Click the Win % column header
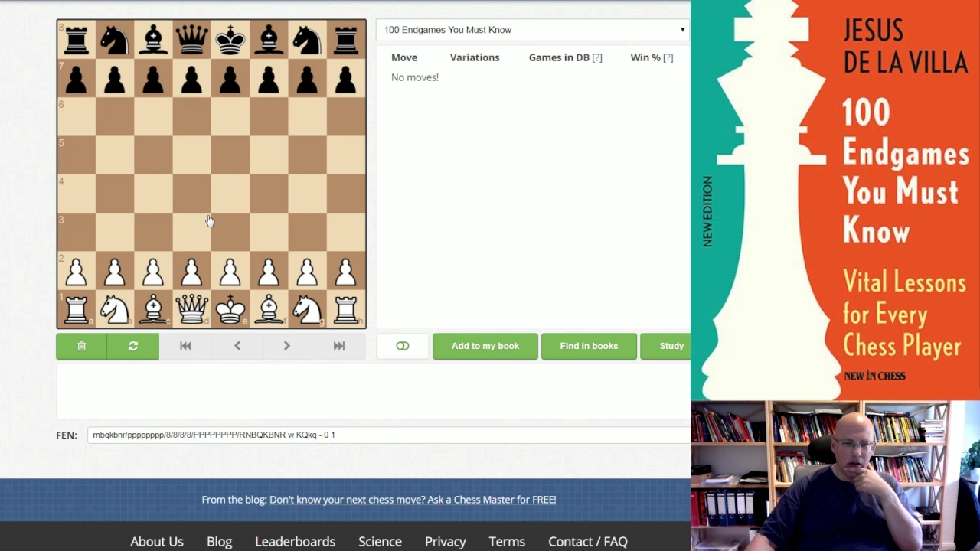Screen dimensions: 980x551 coord(645,57)
